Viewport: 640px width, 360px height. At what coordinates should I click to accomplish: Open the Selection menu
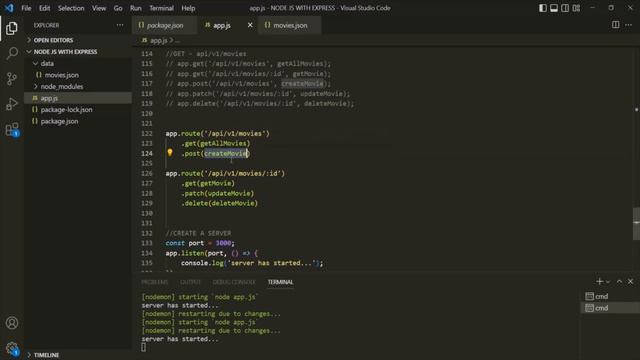(71, 8)
